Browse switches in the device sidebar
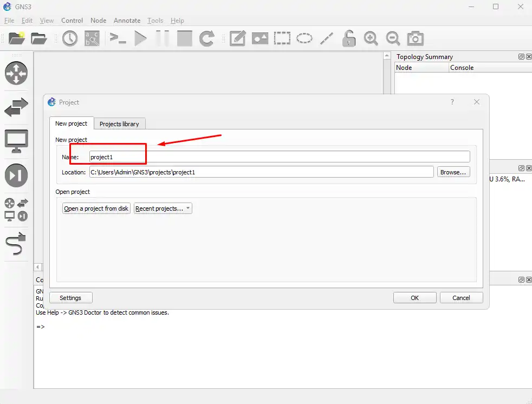Image resolution: width=532 pixels, height=404 pixels. 16,107
